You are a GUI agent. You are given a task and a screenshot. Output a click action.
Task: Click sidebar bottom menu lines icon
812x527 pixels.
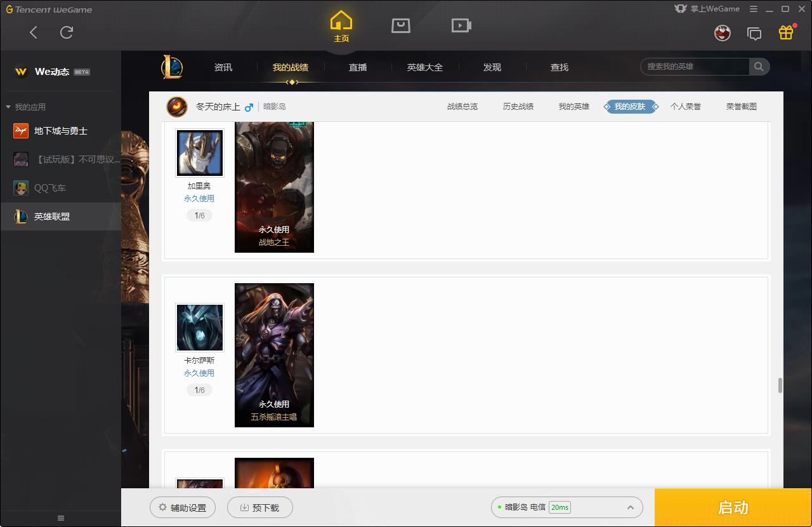click(x=61, y=518)
